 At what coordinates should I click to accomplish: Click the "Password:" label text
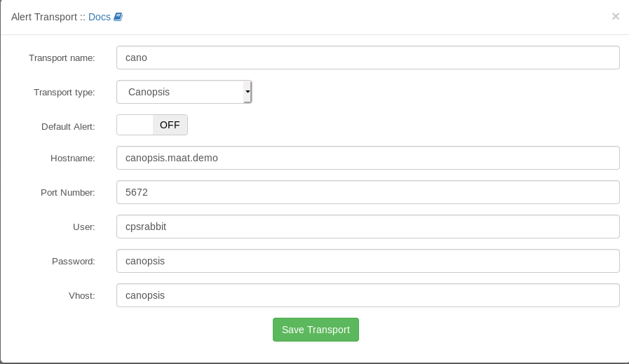(x=74, y=262)
